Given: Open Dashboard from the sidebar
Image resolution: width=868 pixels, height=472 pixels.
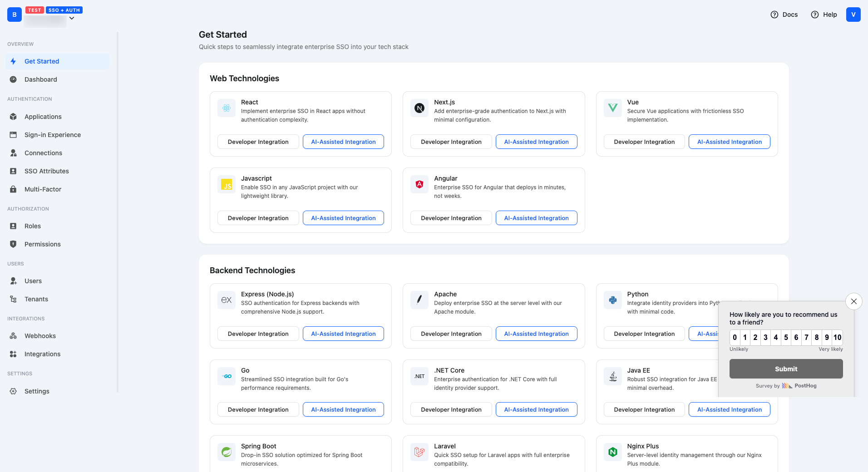Looking at the screenshot, I should [x=41, y=79].
